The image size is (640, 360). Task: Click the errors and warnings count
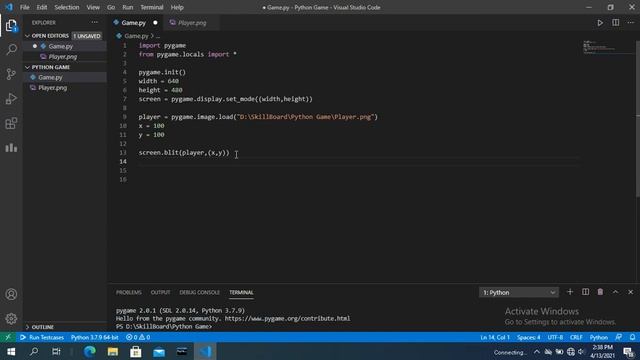pyautogui.click(x=138, y=337)
